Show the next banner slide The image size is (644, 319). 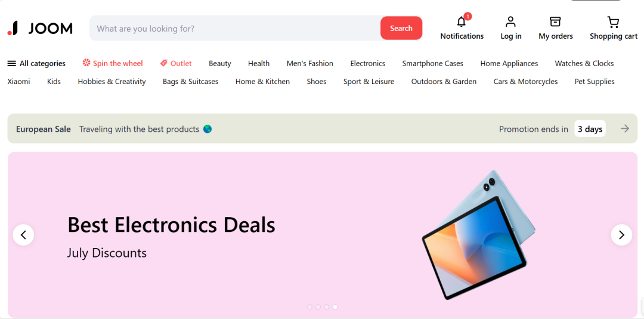[x=621, y=235]
